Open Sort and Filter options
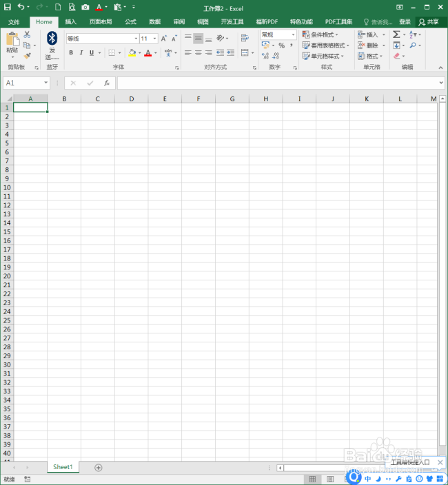Viewport: 448px width, 485px height. [x=413, y=34]
